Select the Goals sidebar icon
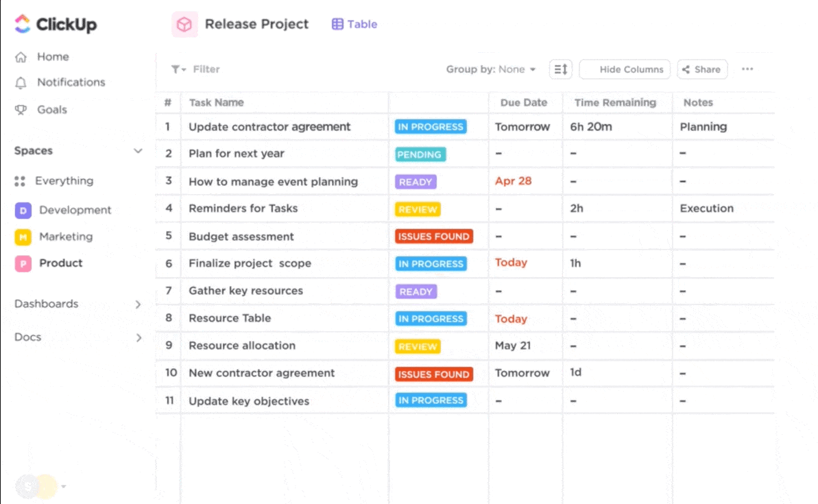The image size is (818, 504). [20, 109]
